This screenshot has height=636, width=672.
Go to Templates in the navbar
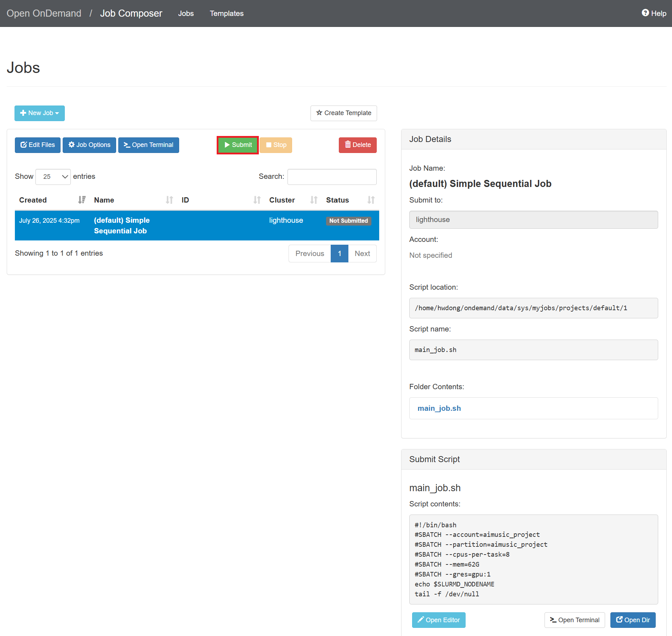(227, 13)
